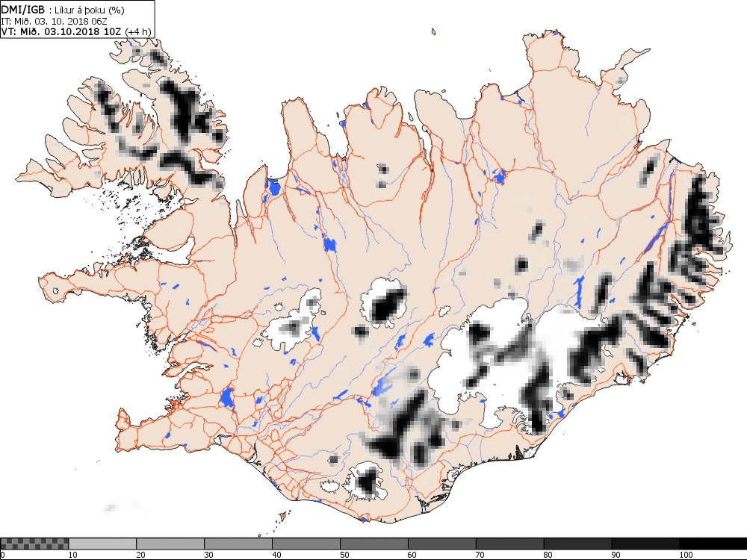
Task: Click the checkered 0–10 legend swatch
Action: click(35, 544)
